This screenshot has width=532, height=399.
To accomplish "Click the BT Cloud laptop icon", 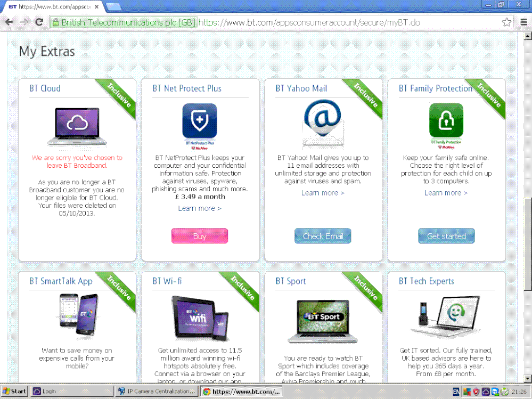I will 77,127.
